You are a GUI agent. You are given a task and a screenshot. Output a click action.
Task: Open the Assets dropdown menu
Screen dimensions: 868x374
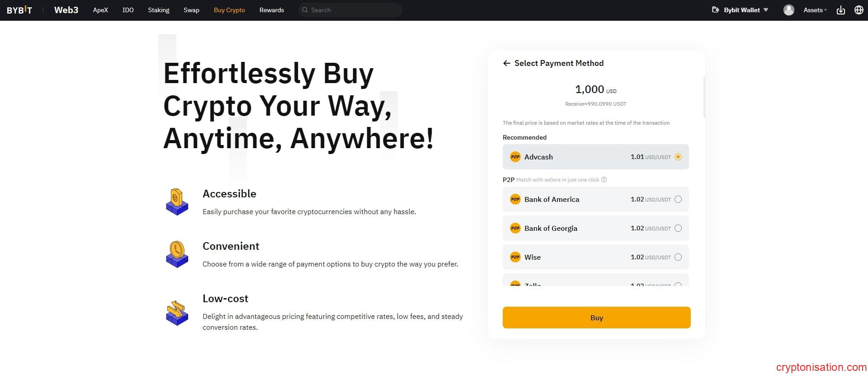tap(815, 10)
